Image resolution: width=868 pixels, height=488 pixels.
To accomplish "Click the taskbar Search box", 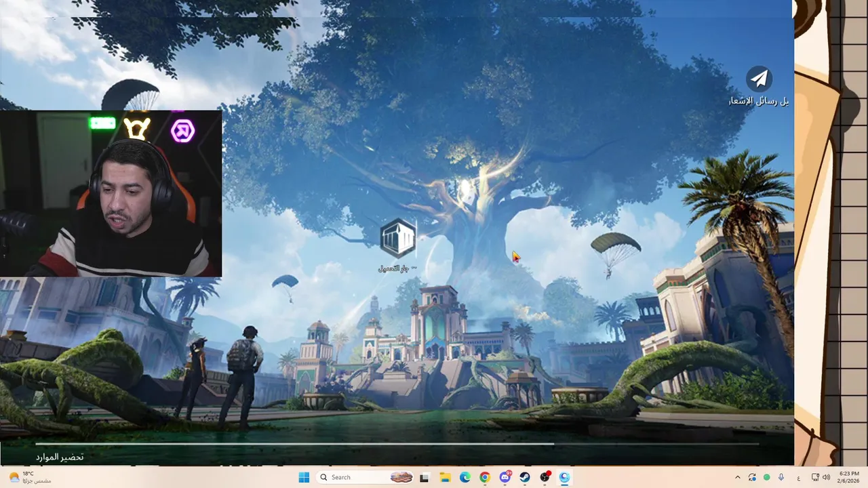I will pyautogui.click(x=366, y=477).
